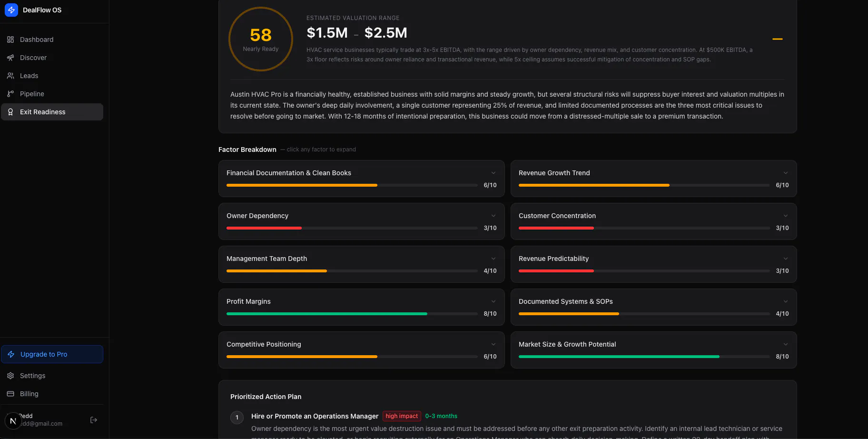868x439 pixels.
Task: Expand the Customer Concentration chevron
Action: pos(786,216)
